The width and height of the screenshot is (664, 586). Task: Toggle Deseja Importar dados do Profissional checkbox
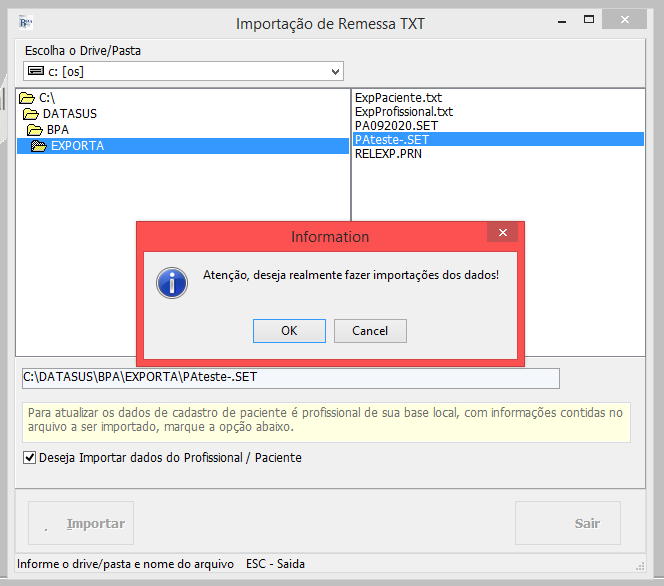click(x=29, y=458)
